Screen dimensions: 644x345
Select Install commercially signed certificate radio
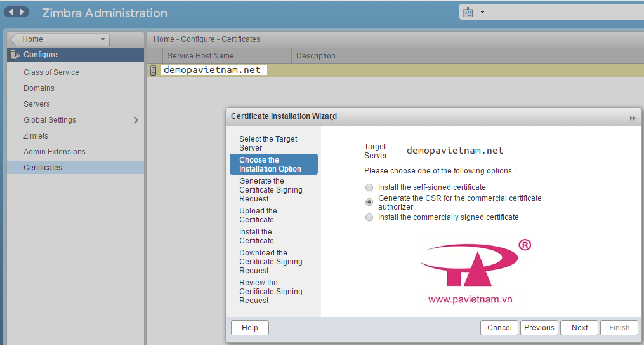coord(369,217)
